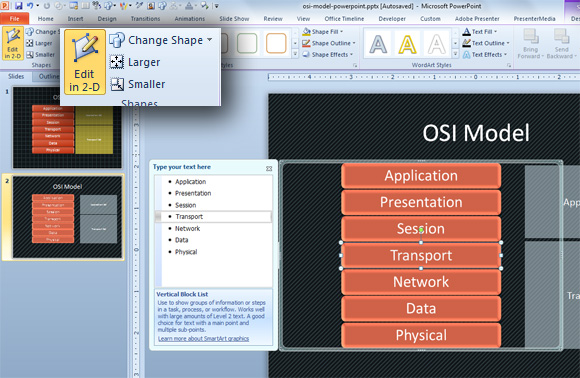The height and width of the screenshot is (378, 580).
Task: Select the Physical block on the slide
Action: click(421, 335)
